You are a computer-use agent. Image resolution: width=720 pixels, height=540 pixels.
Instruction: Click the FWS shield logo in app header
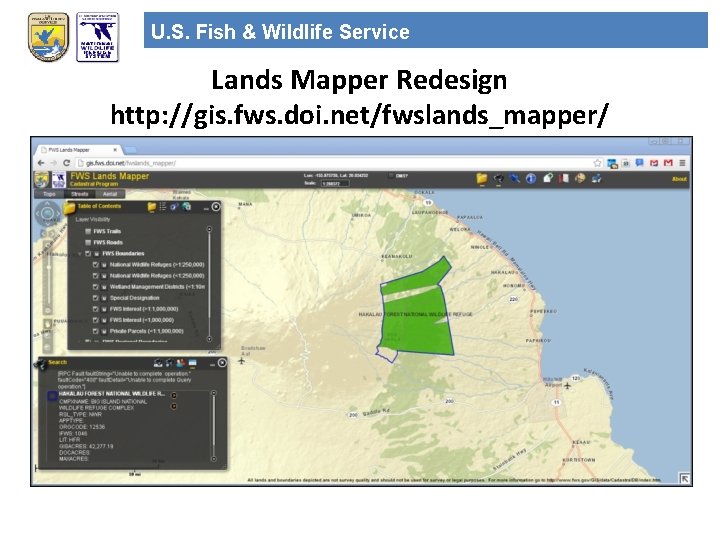(x=41, y=179)
